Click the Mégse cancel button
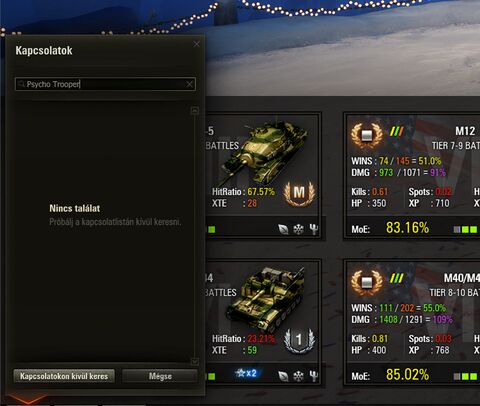 160,376
